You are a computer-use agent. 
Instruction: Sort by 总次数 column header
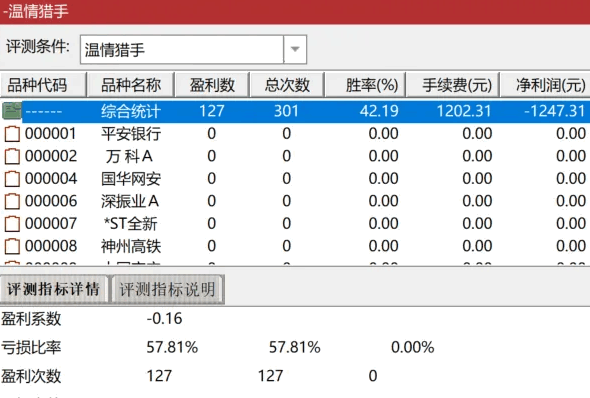(287, 85)
